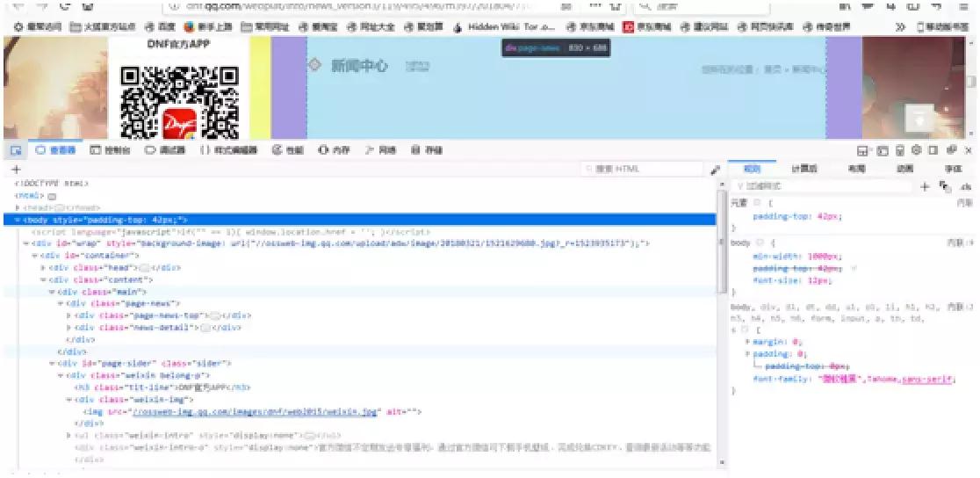Select the 规则 (Rules) sidebar tab
Viewport: 980px width, 478px height.
coord(752,169)
